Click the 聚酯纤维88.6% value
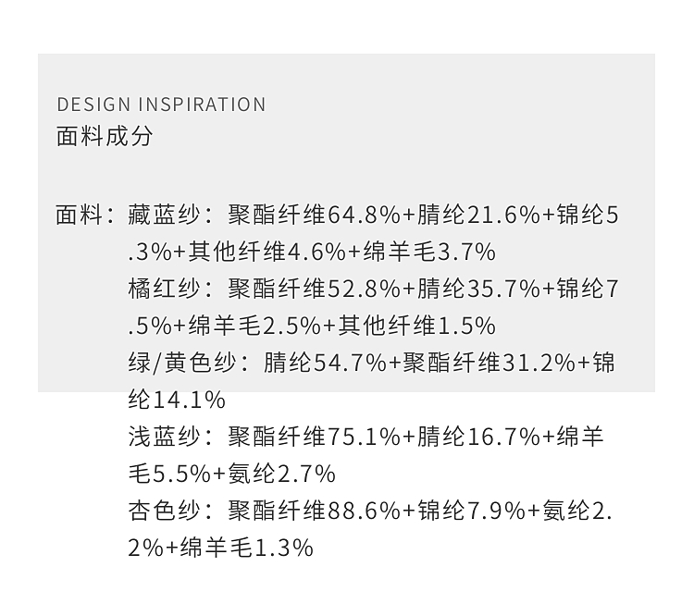This screenshot has height=616, width=694. point(315,511)
